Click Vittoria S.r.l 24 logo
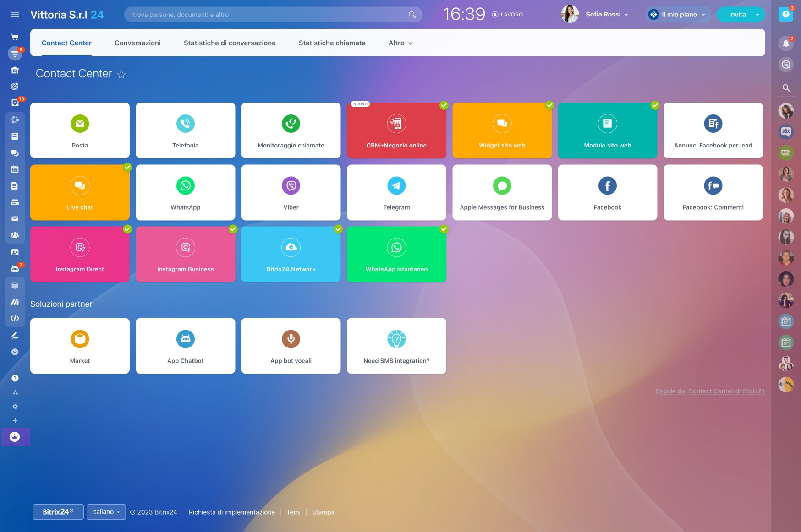This screenshot has width=801, height=532. coord(67,15)
